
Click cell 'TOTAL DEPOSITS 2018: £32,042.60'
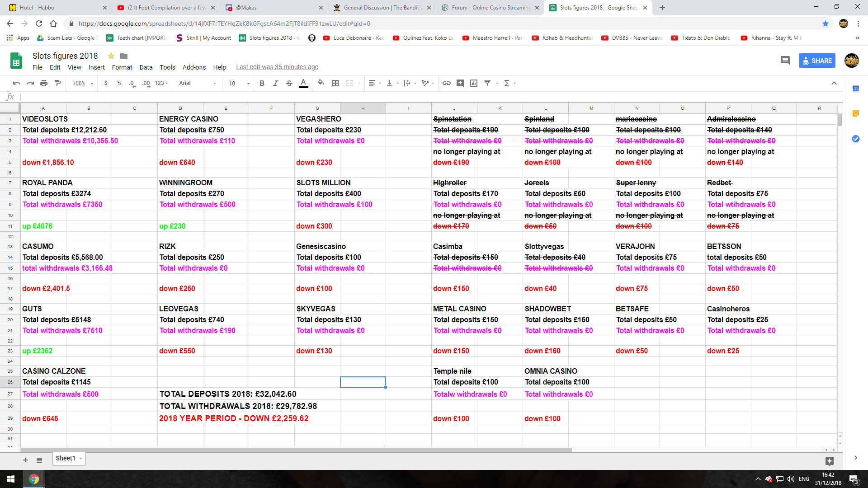[228, 394]
